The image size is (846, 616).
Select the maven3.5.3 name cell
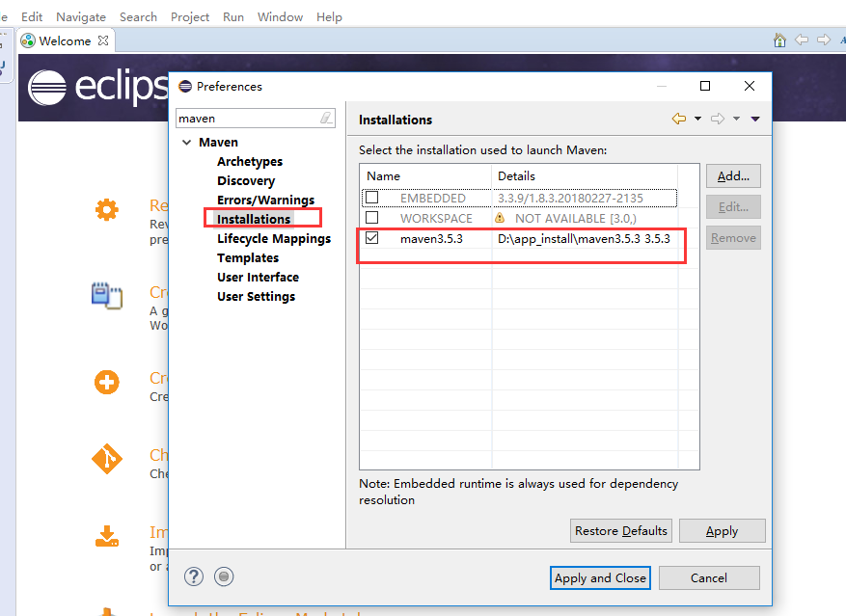(431, 239)
